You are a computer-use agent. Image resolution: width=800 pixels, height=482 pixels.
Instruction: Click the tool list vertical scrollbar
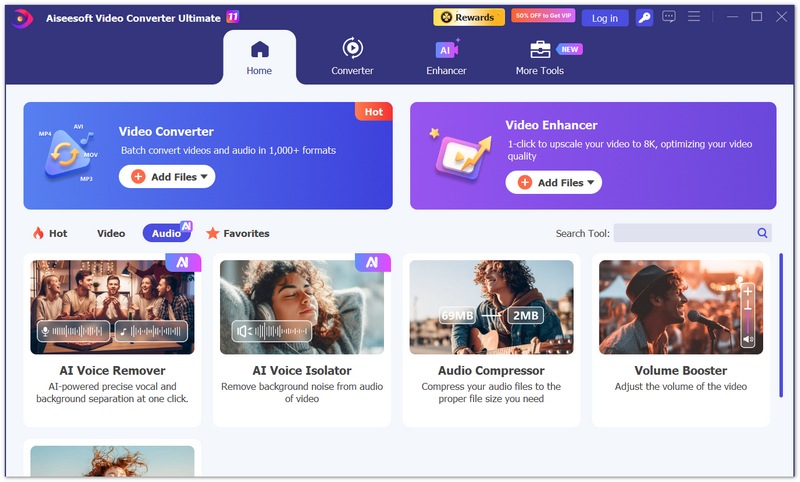pyautogui.click(x=781, y=325)
